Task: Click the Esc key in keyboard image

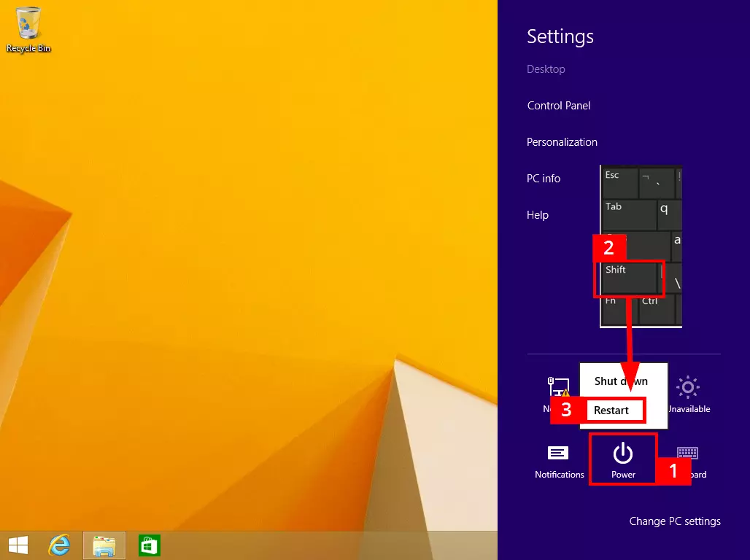Action: tap(619, 182)
